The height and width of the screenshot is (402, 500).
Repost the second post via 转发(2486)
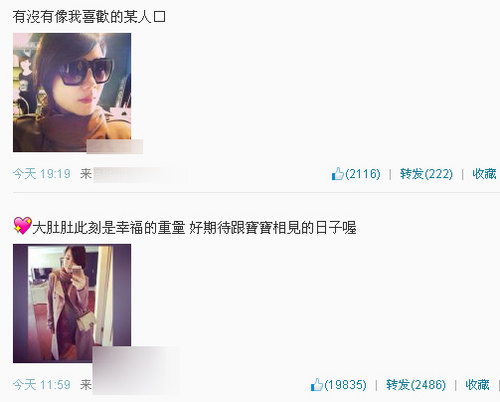click(x=416, y=385)
